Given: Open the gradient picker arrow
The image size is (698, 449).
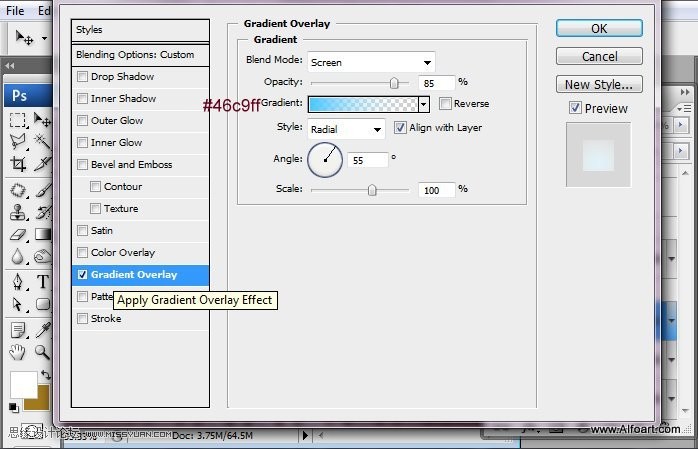Looking at the screenshot, I should coord(424,105).
